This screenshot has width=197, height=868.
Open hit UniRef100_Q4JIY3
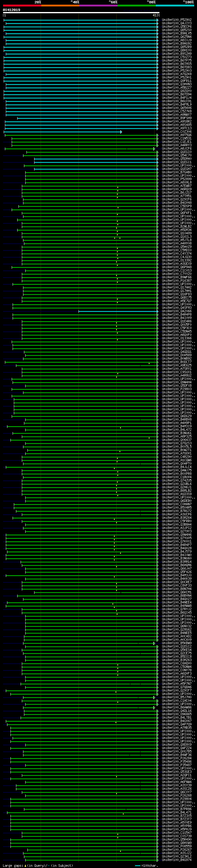click(x=177, y=23)
